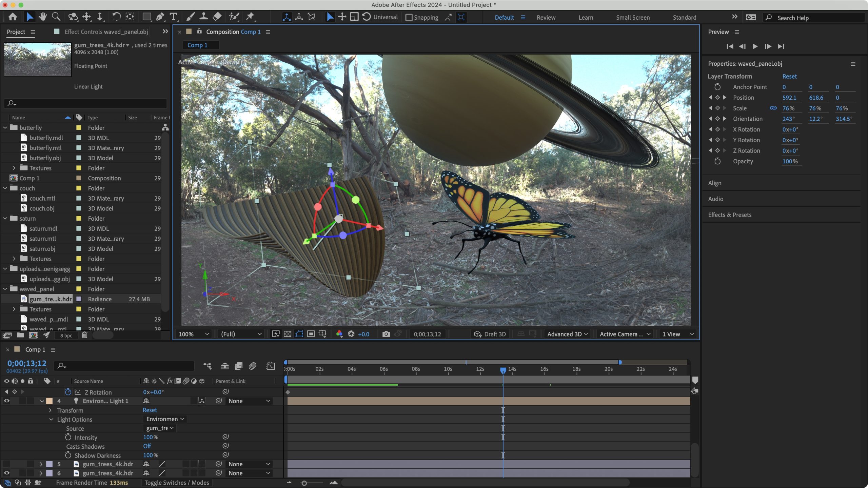Open Effect Controls waved_panel.obj tab
868x488 pixels.
coord(106,32)
